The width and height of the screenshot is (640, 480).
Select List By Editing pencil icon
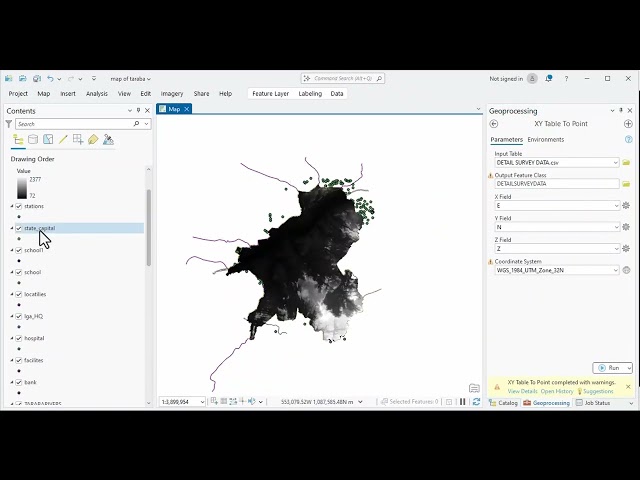pos(63,140)
